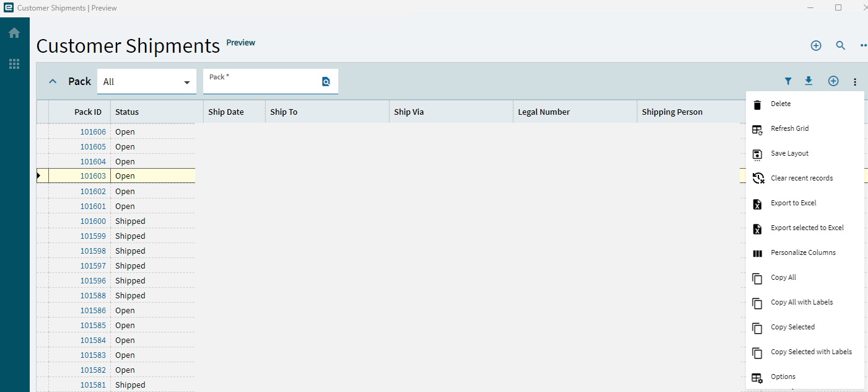Screen dimensions: 868x392
Task: Open pack 101603 link
Action: tap(93, 176)
